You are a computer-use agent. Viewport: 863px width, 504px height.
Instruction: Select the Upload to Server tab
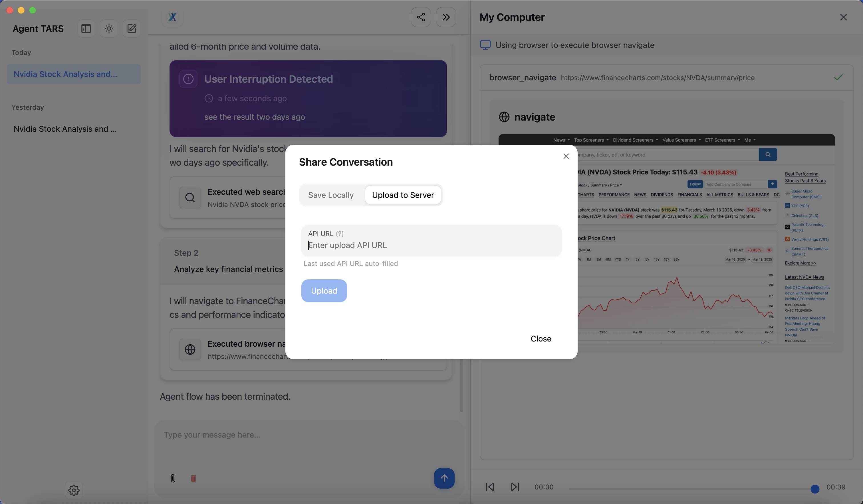[403, 195]
